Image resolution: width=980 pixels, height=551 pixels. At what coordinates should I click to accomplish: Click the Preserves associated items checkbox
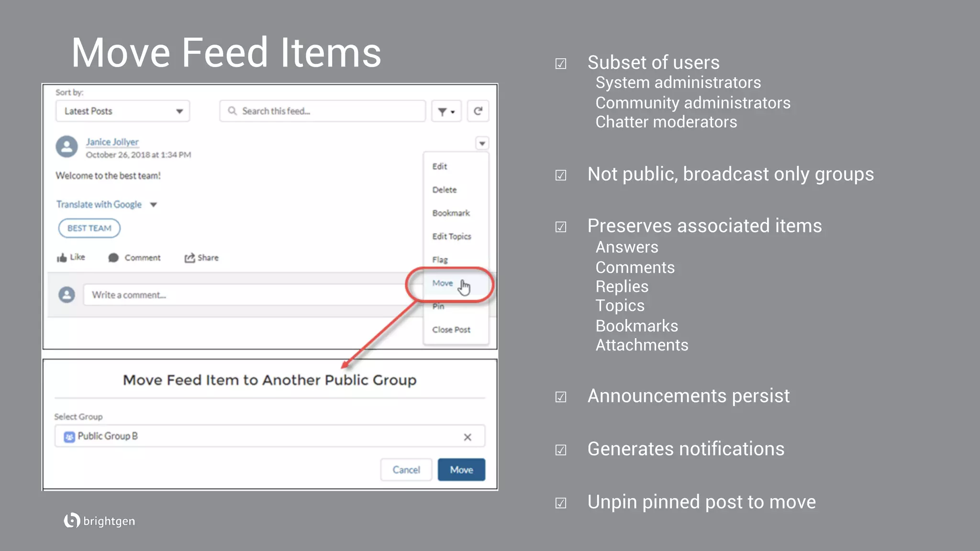[561, 227]
